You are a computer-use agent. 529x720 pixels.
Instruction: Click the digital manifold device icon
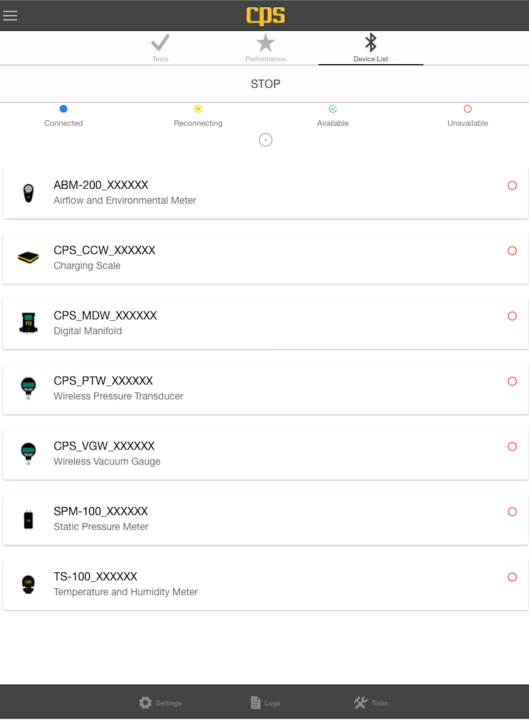click(28, 323)
